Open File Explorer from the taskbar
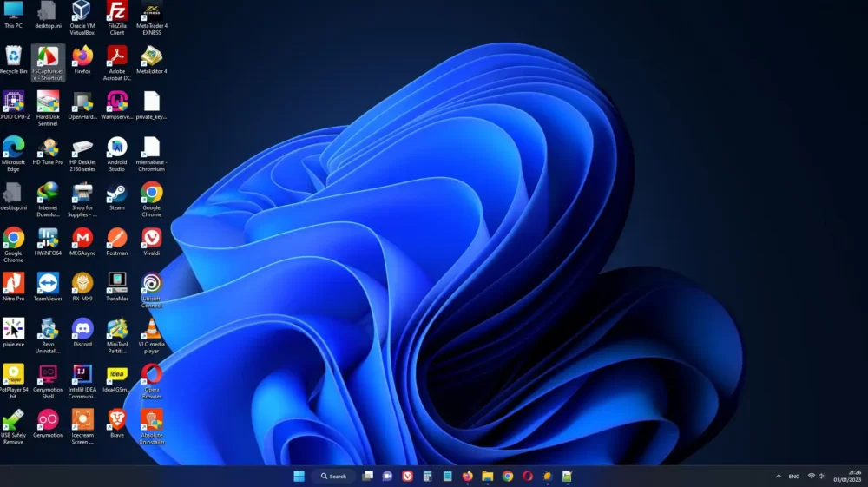Viewport: 868px width, 487px height. click(487, 476)
